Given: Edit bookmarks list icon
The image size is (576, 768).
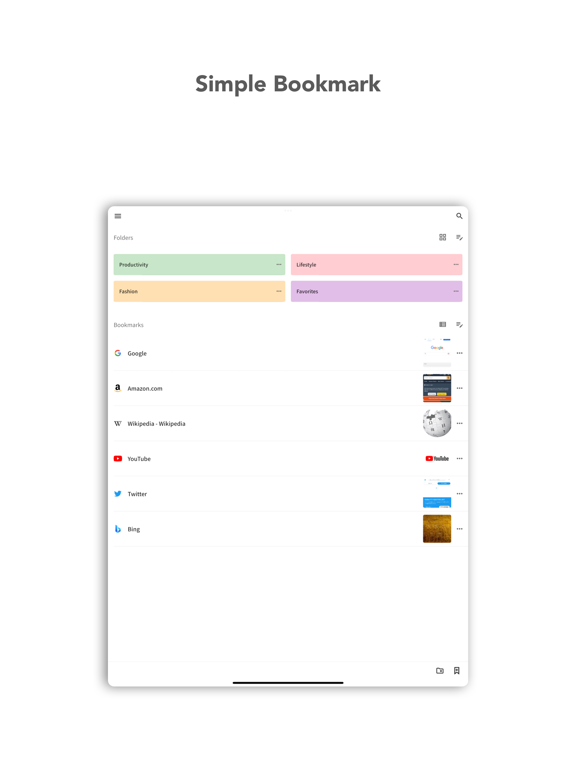Looking at the screenshot, I should (459, 324).
